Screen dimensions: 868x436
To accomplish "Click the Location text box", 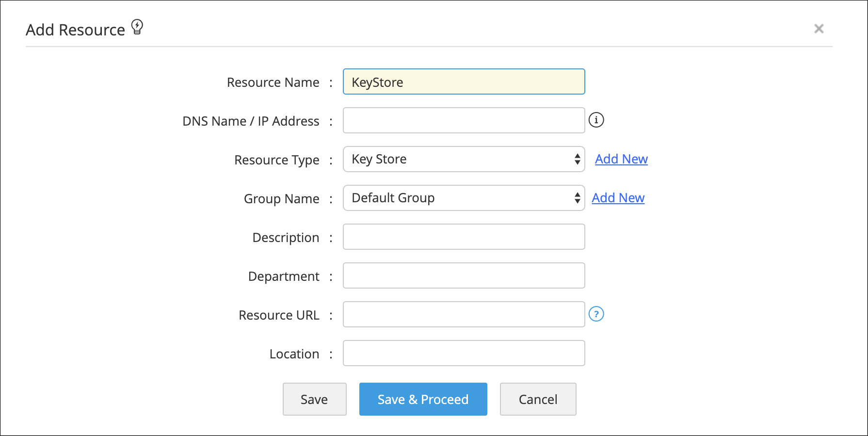I will click(x=464, y=353).
